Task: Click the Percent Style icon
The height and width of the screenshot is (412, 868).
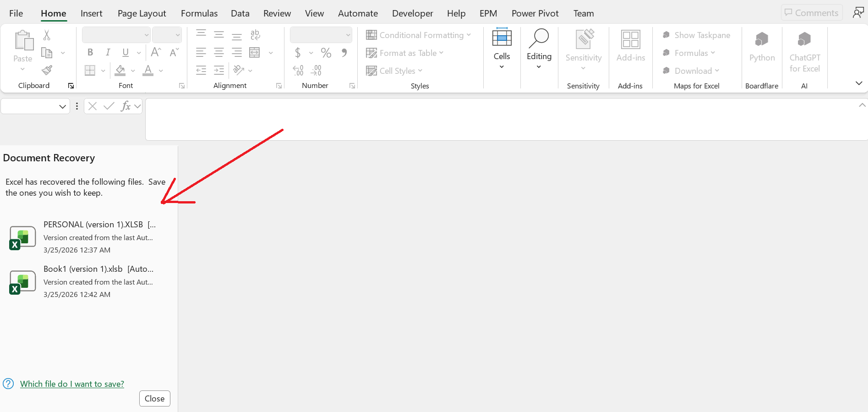Action: click(326, 53)
